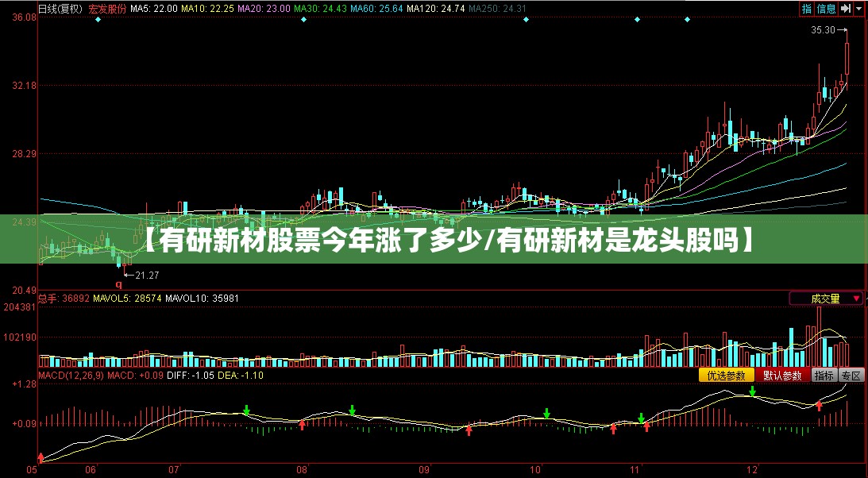Click the first cyan diamond info marker
This screenshot has width=868, height=478.
(98, 19)
